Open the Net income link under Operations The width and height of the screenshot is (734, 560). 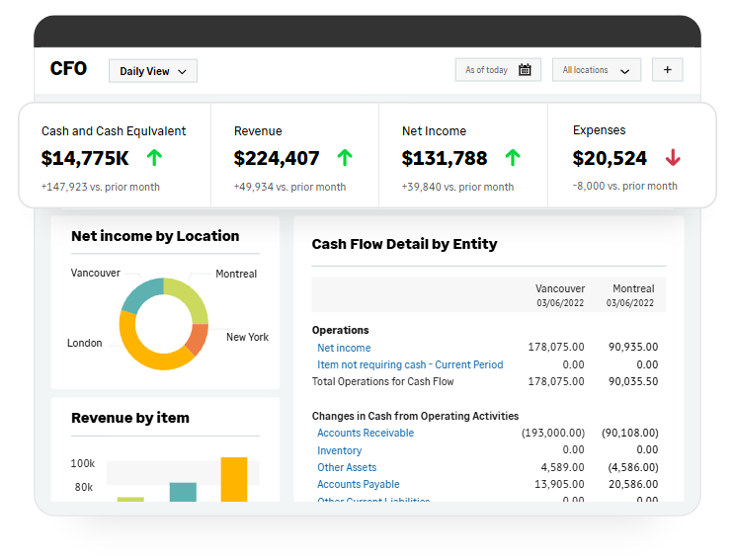tap(344, 348)
